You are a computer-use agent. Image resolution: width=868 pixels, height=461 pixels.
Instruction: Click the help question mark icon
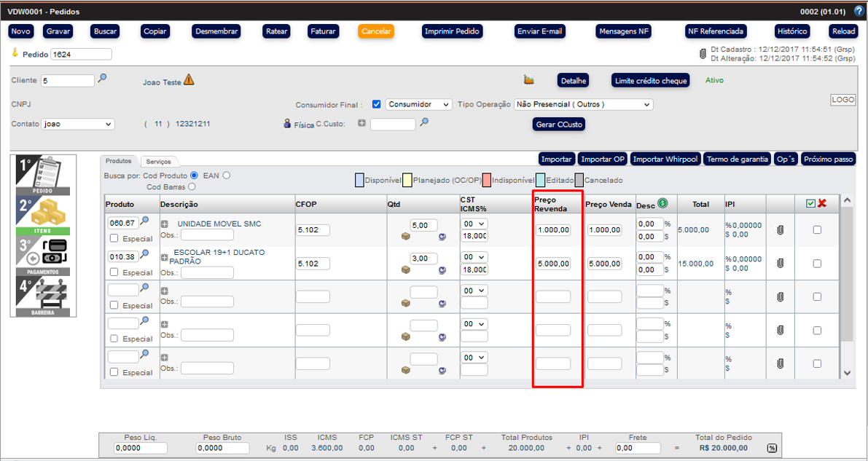(x=859, y=12)
